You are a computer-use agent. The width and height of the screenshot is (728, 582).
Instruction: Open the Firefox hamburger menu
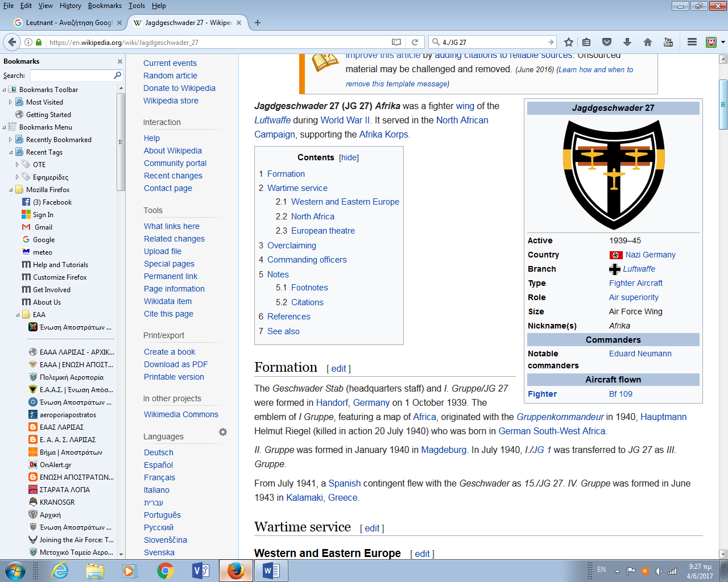point(692,42)
